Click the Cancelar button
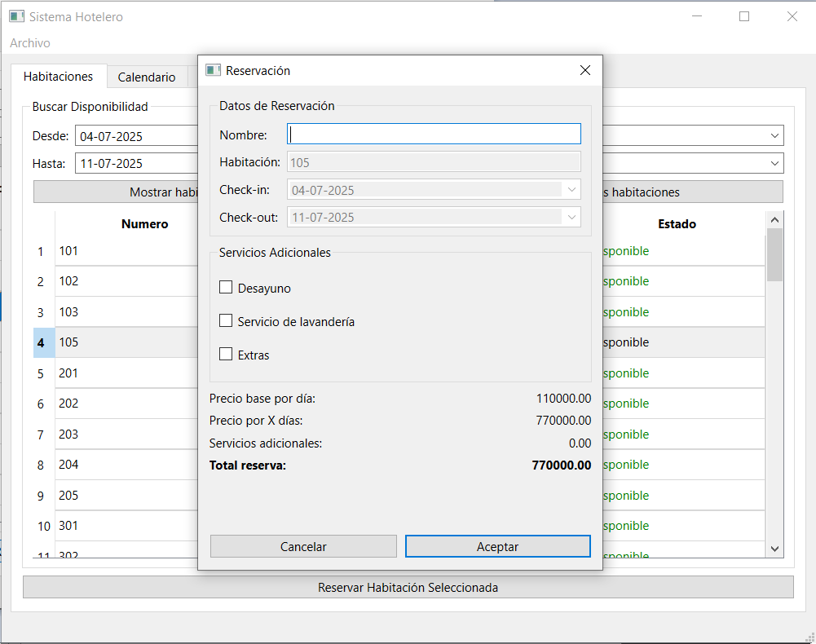 click(x=303, y=547)
